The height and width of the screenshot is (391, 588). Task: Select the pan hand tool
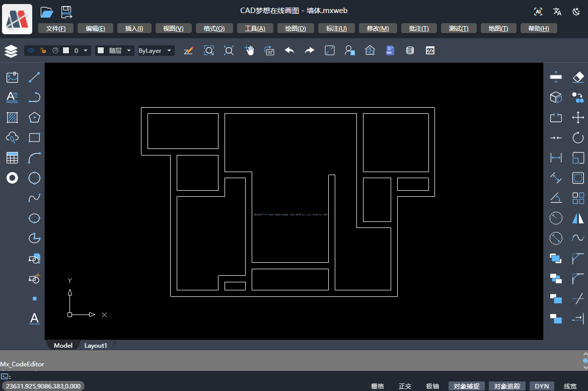pos(249,50)
